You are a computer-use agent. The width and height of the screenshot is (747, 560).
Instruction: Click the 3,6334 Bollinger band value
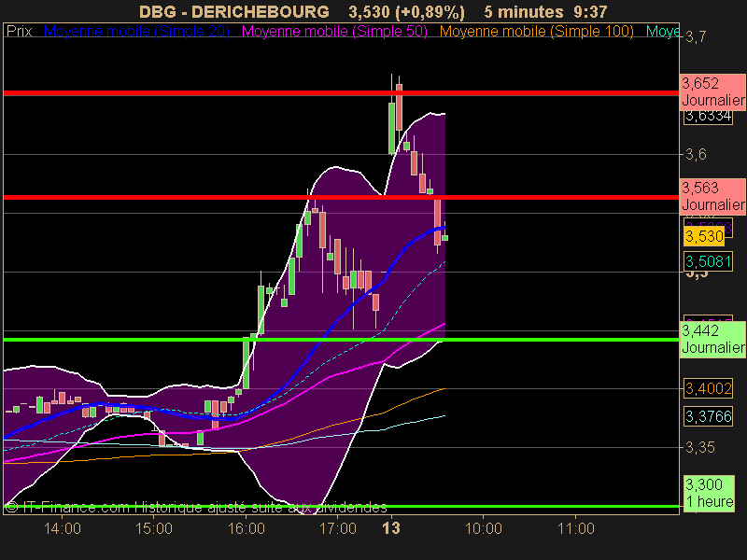708,116
